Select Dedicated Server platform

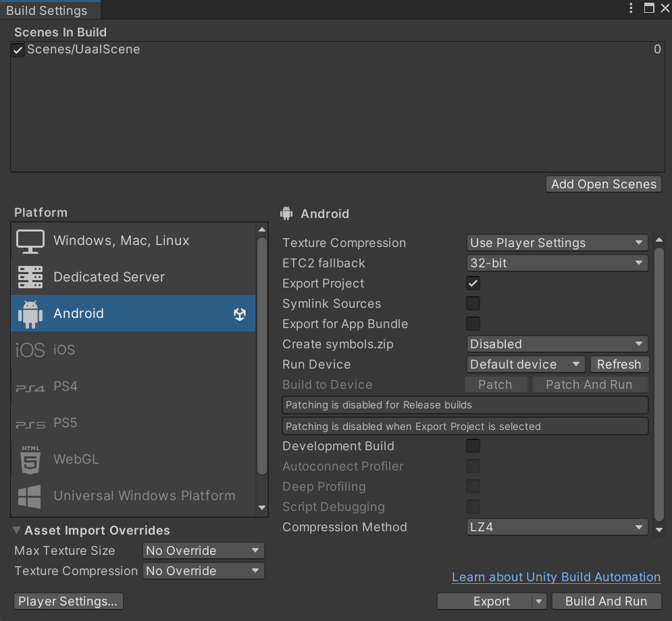point(133,277)
